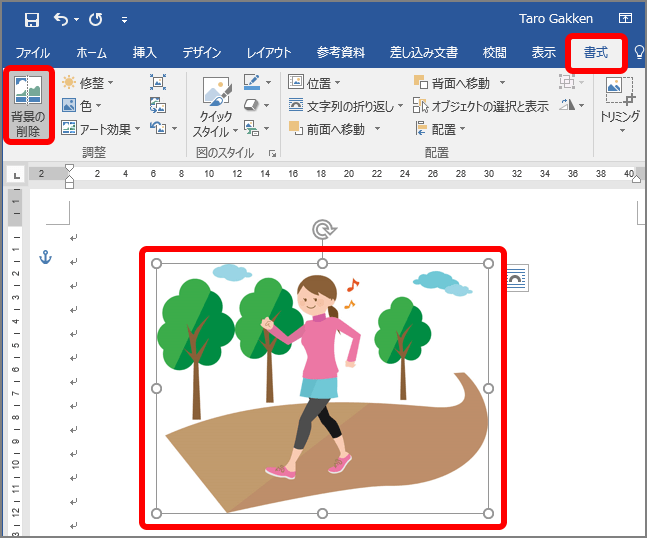647x538 pixels.
Task: Open Customize Quick Access Toolbar menu
Action: pos(124,19)
